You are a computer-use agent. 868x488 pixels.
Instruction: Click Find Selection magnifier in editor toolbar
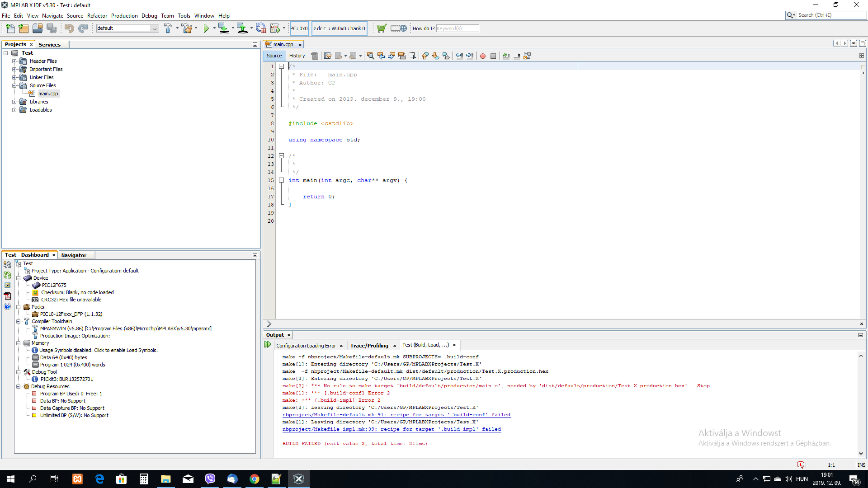click(x=370, y=56)
